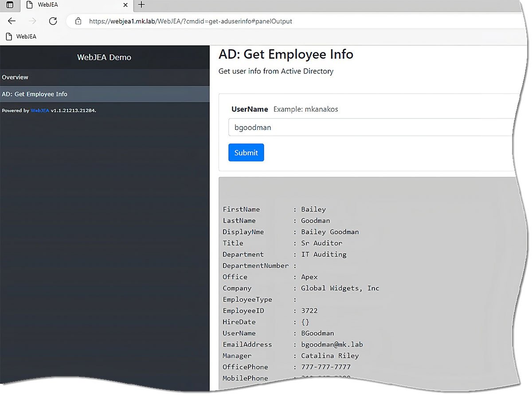Follow the WebJEA hyperlink in the footer
Screen dimensions: 532x396
40,110
